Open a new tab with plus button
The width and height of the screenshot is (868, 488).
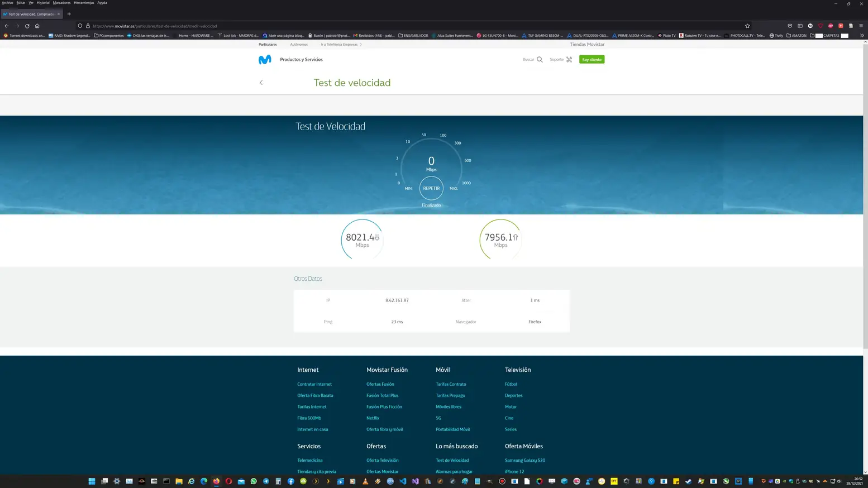(x=69, y=14)
